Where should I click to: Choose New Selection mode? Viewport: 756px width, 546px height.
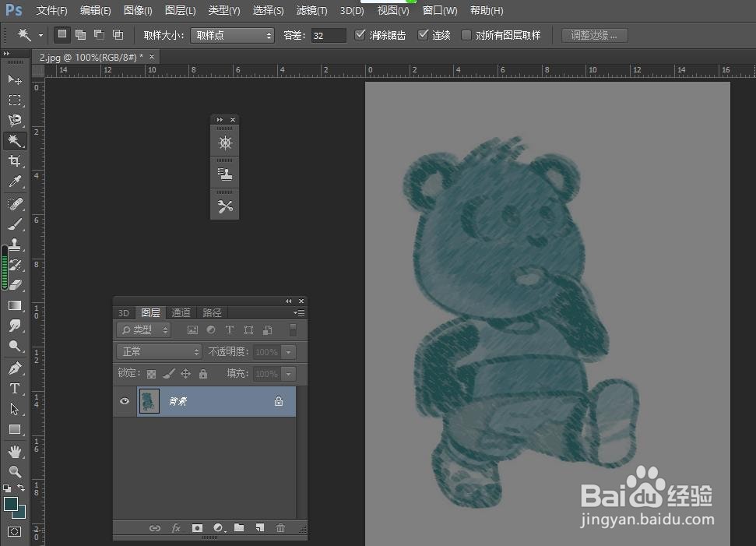(x=62, y=34)
